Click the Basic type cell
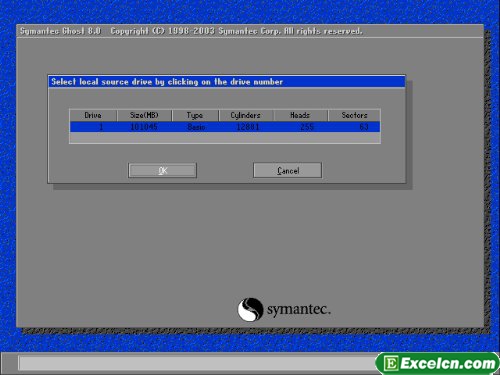This screenshot has width=500, height=375. (196, 127)
